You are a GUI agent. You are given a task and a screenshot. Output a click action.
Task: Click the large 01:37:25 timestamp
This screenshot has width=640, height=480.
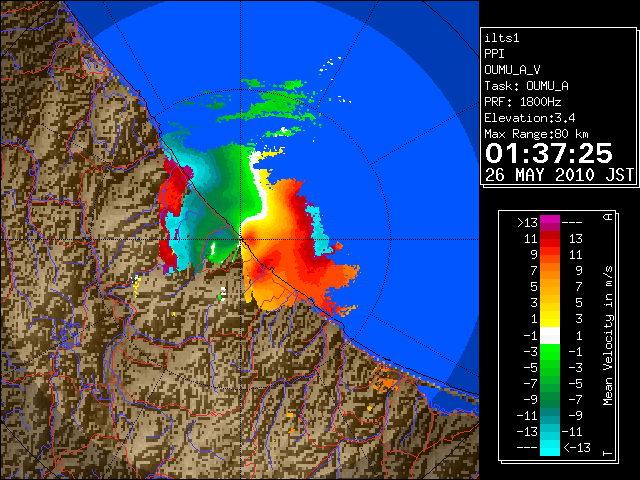click(549, 153)
